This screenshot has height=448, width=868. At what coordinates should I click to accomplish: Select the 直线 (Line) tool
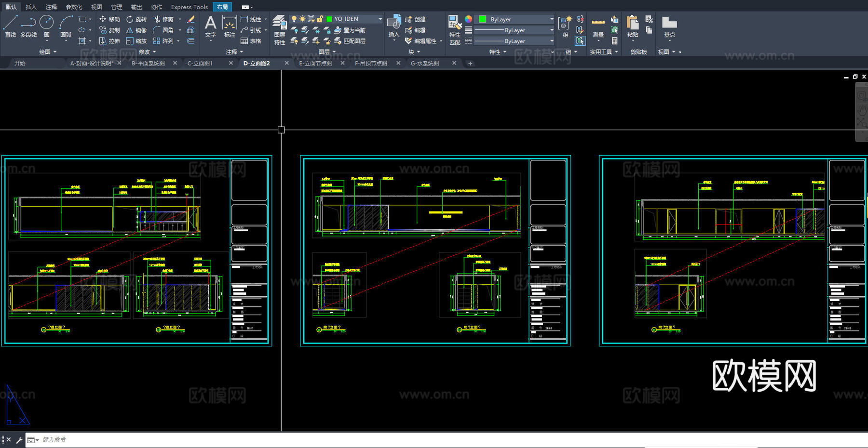[11, 26]
